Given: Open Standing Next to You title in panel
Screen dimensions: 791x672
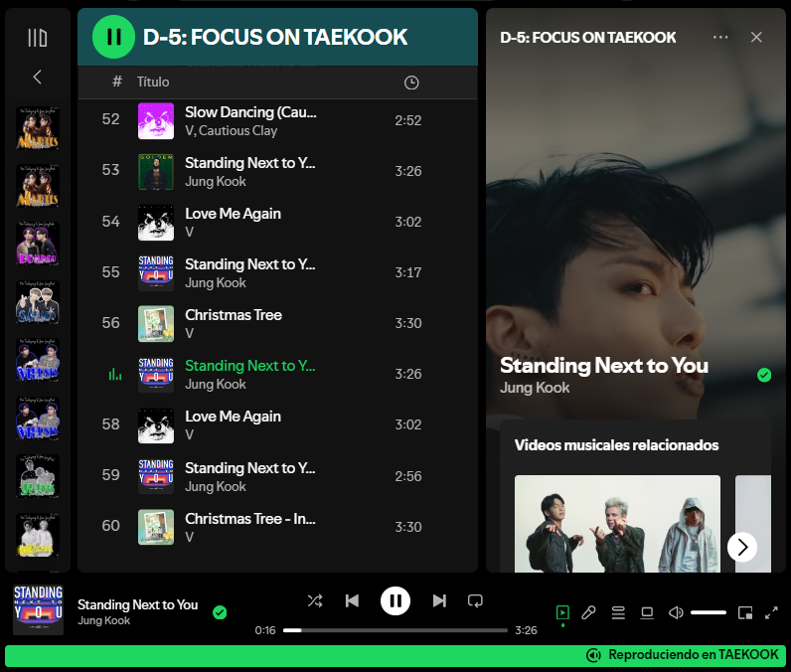Looking at the screenshot, I should pyautogui.click(x=604, y=365).
